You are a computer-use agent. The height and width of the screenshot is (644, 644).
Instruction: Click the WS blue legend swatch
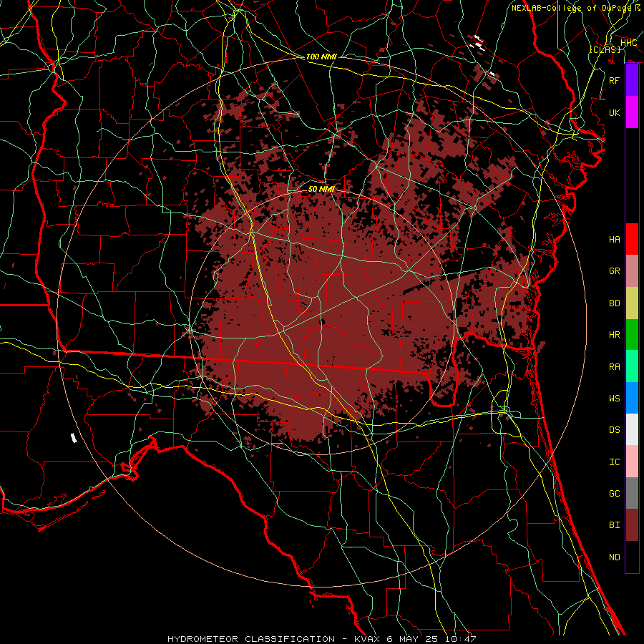[x=632, y=398]
